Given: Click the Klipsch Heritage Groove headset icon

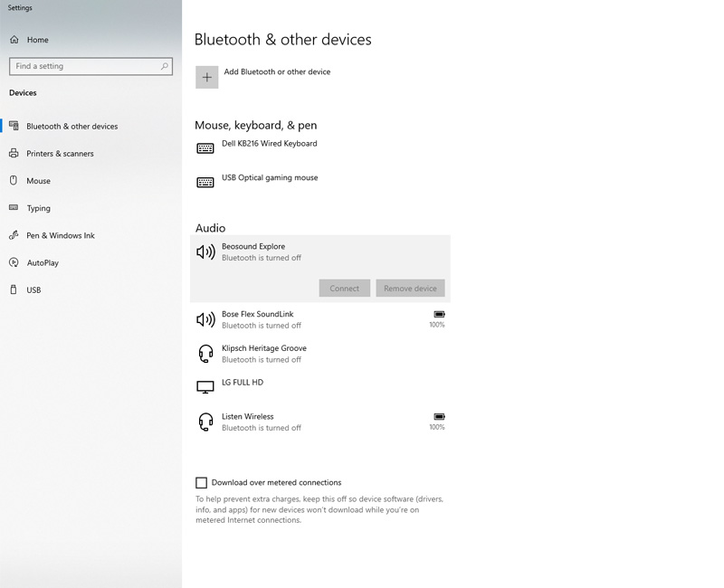Looking at the screenshot, I should pyautogui.click(x=206, y=354).
